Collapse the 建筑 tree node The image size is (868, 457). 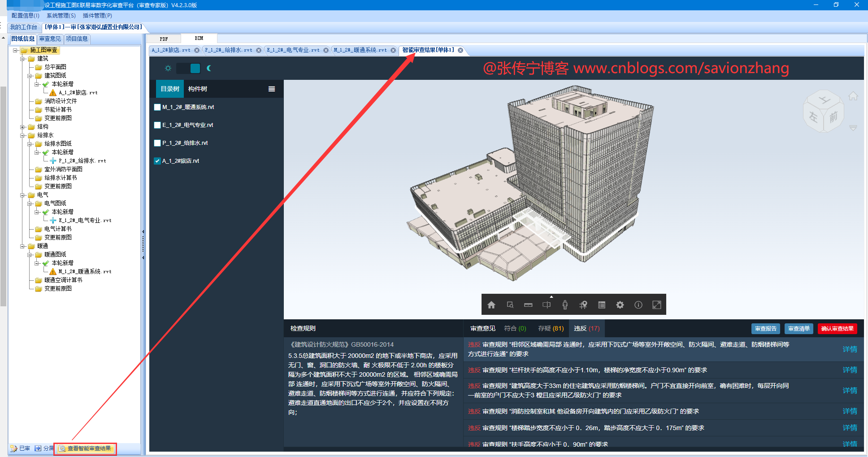point(22,59)
